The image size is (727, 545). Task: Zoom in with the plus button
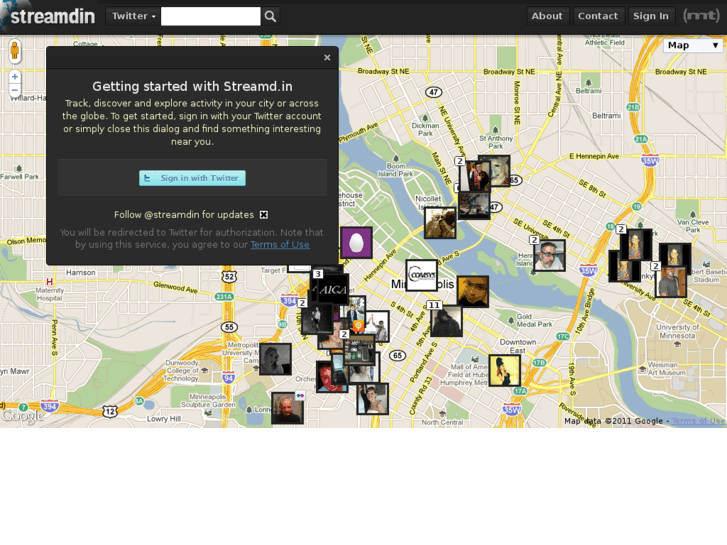pos(15,77)
